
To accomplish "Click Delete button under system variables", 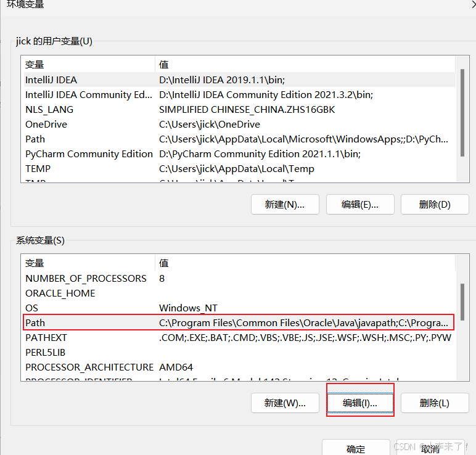I will (x=435, y=403).
